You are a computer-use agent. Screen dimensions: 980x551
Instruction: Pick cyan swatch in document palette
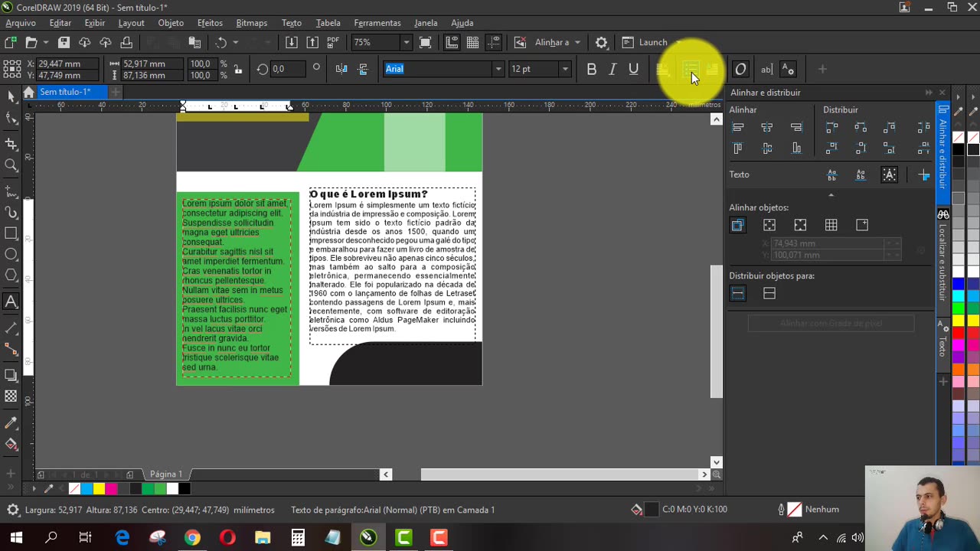point(86,489)
